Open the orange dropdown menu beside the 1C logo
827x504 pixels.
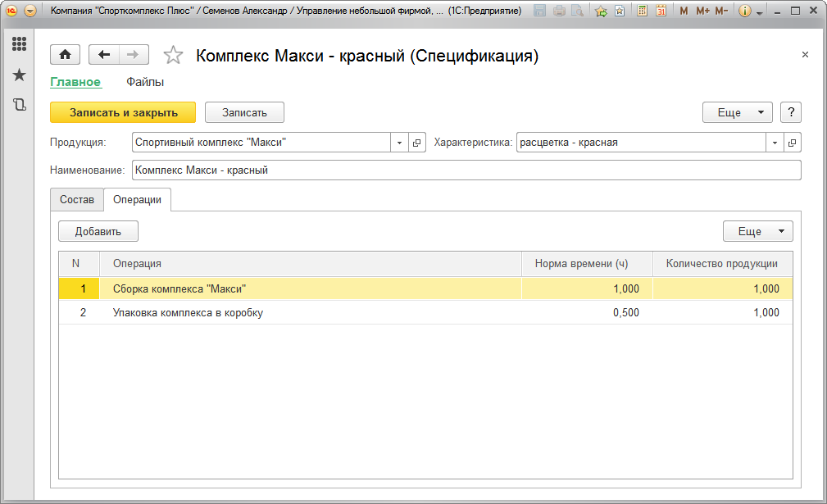pos(30,11)
